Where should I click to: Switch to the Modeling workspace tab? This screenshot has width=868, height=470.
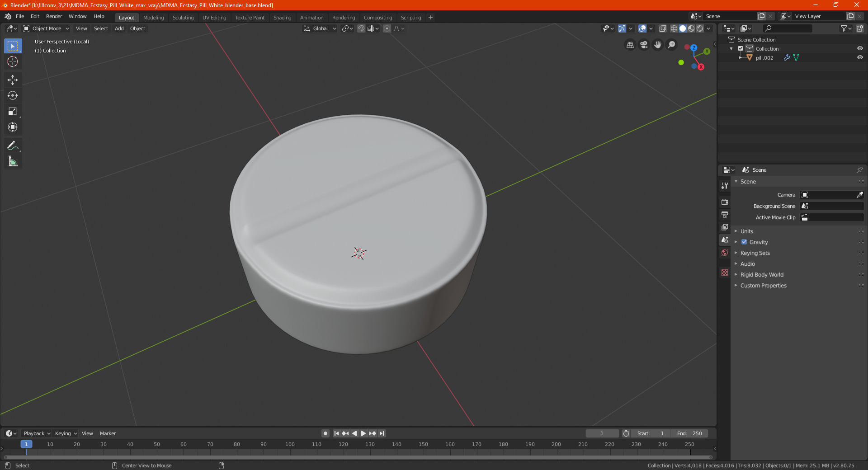click(153, 18)
